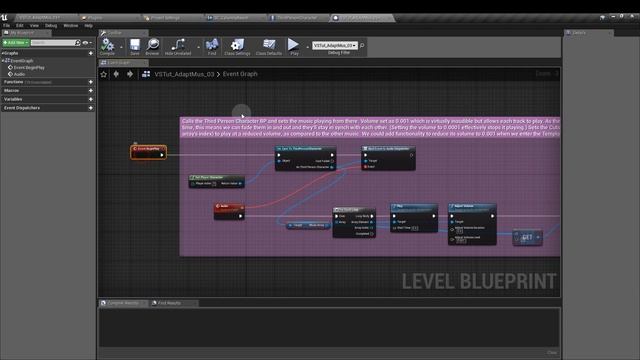This screenshot has height=360, width=640.
Task: Navigate forward in graph history
Action: [130, 74]
